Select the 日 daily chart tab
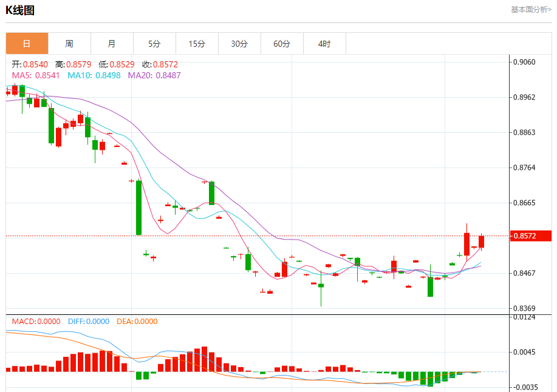This screenshot has width=557, height=392. pos(27,44)
